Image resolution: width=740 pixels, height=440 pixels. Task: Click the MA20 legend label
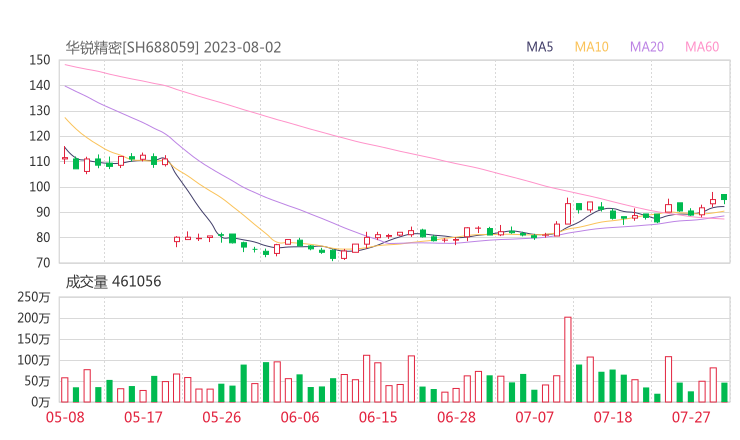(647, 47)
